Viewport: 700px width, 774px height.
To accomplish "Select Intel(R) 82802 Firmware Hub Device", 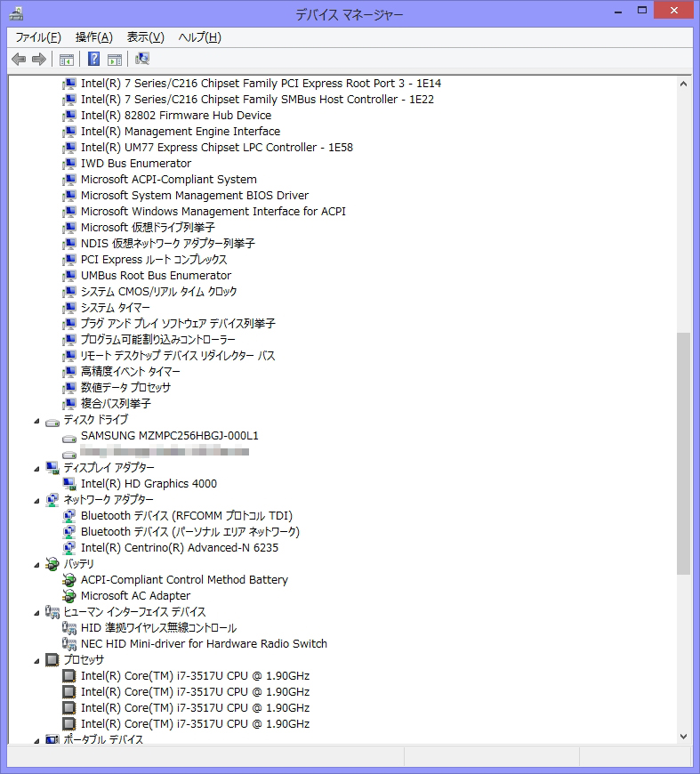I will point(176,116).
